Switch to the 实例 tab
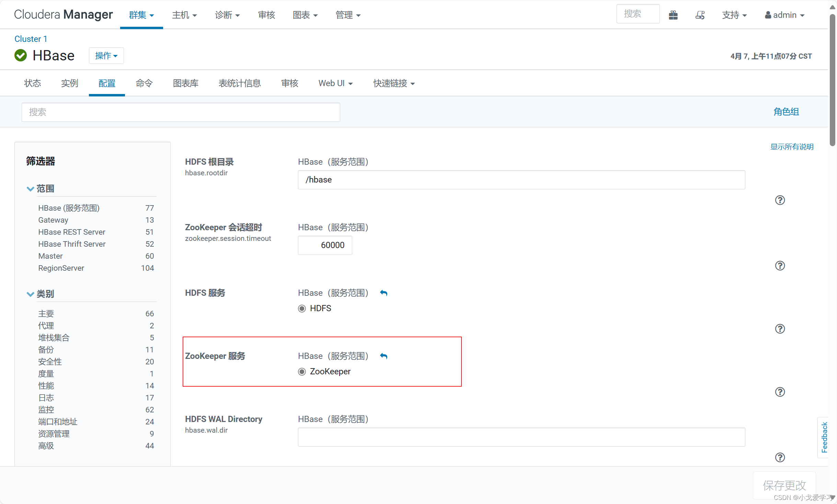The image size is (837, 504). click(70, 83)
